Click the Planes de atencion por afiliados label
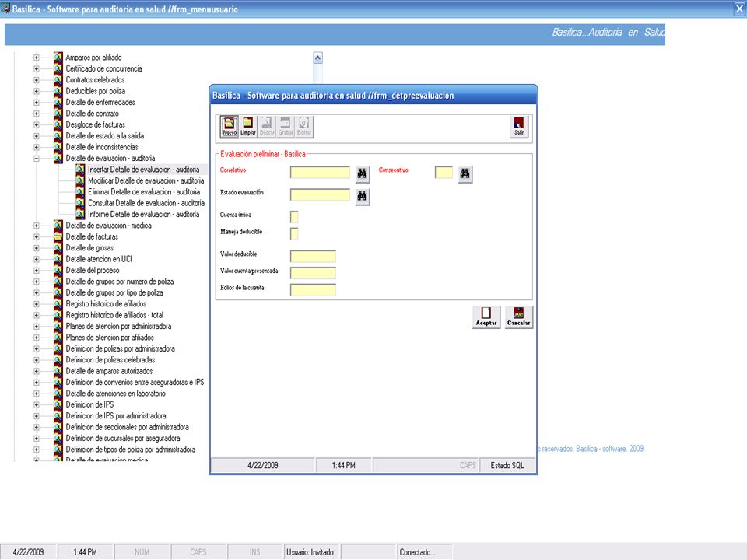 tap(110, 338)
